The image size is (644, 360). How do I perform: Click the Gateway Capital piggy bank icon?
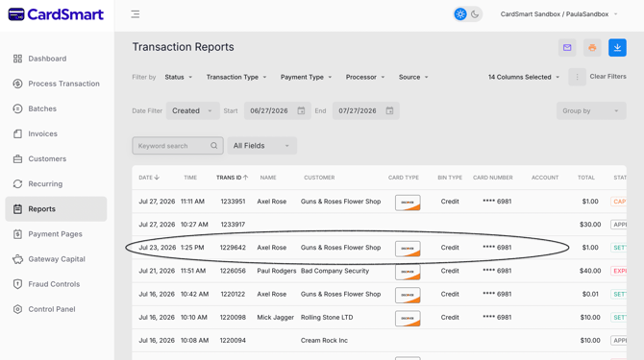[x=17, y=259]
